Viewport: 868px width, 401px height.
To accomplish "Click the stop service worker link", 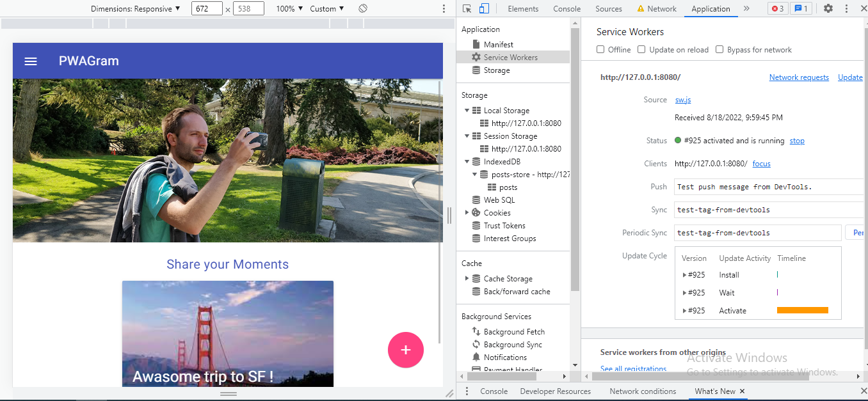I will [797, 141].
